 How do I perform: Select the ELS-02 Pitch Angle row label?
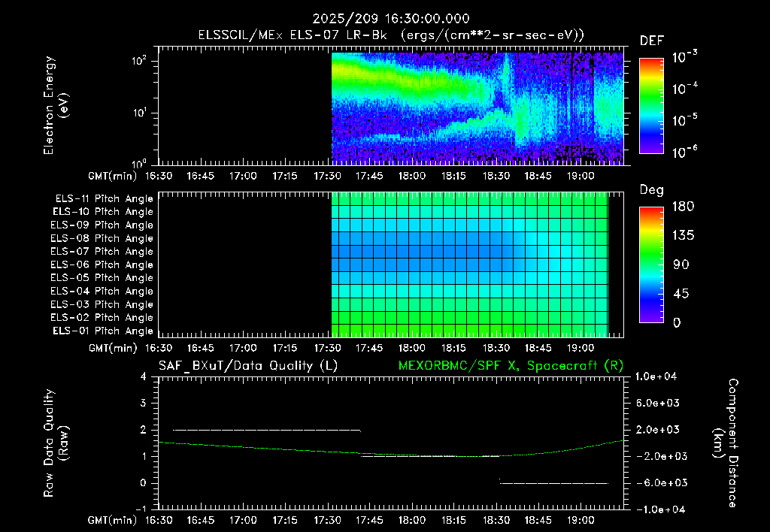point(102,318)
